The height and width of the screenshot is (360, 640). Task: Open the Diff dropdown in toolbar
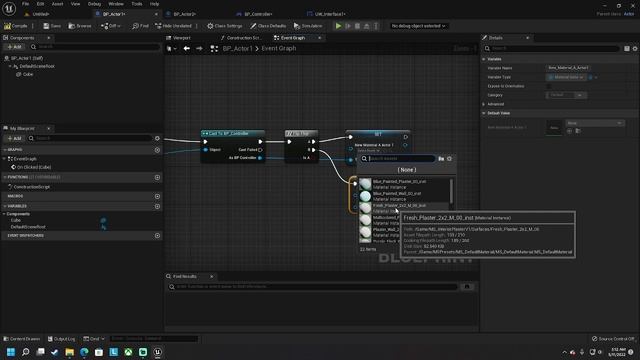coord(111,26)
